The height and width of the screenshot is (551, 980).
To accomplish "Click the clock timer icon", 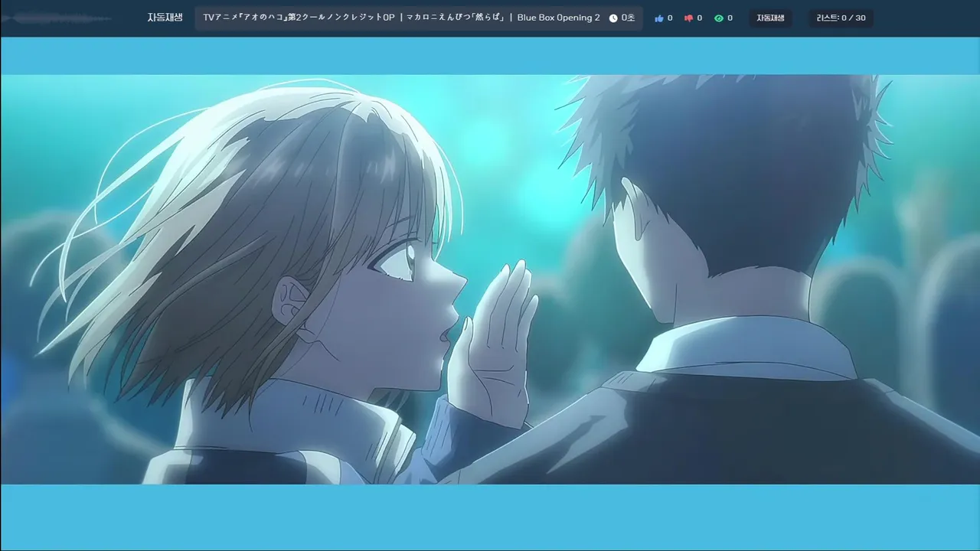I will 613,18.
